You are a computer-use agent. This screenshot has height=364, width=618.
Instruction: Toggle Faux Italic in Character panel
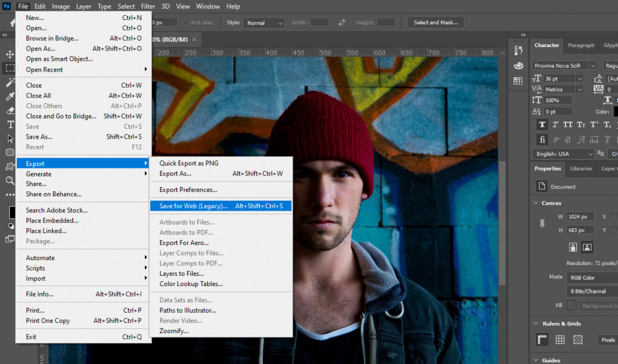click(x=555, y=124)
